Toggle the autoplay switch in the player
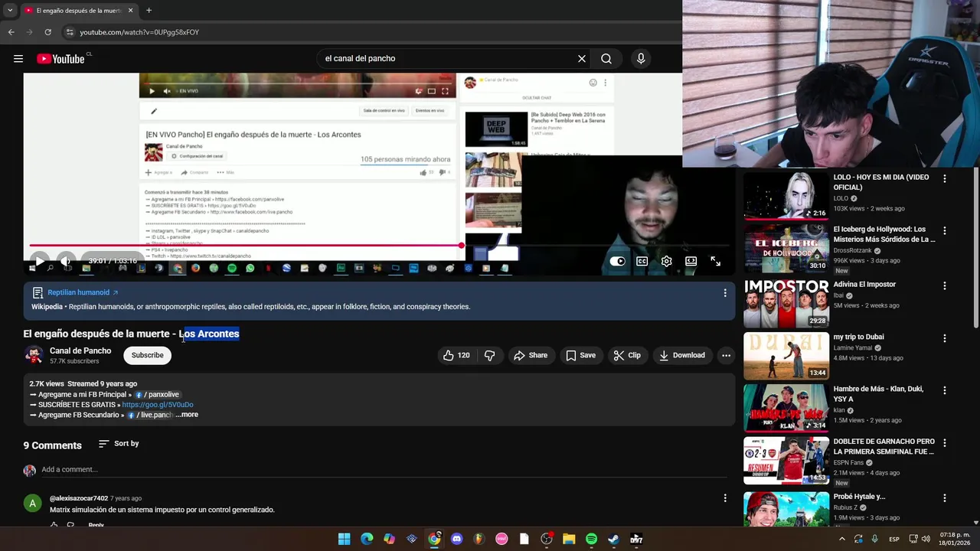The height and width of the screenshot is (551, 980). 617,261
